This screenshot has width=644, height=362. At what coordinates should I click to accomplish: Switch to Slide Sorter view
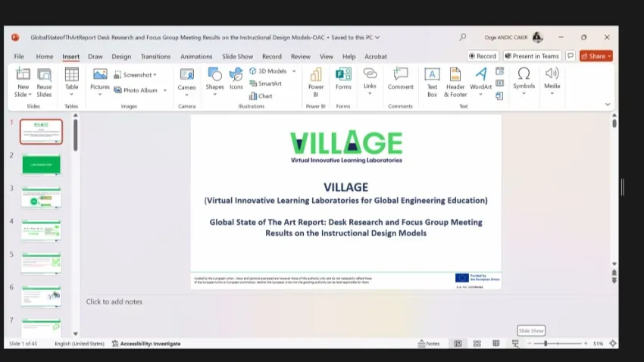(x=477, y=343)
